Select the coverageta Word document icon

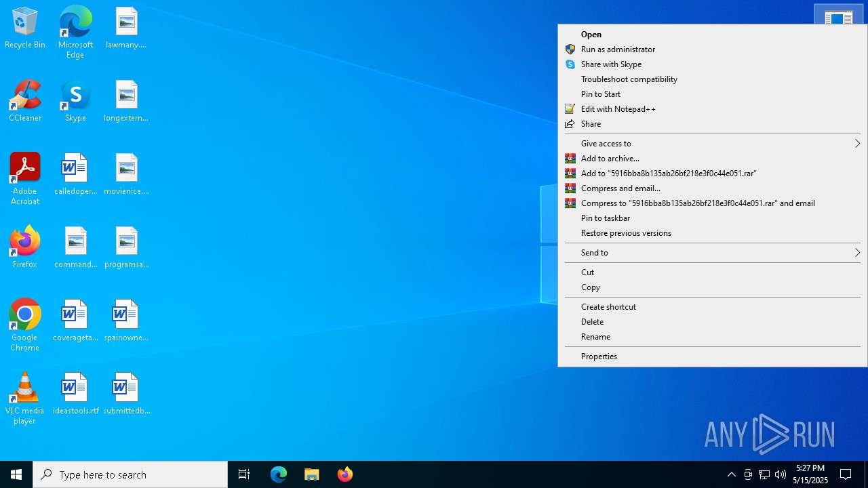click(75, 321)
